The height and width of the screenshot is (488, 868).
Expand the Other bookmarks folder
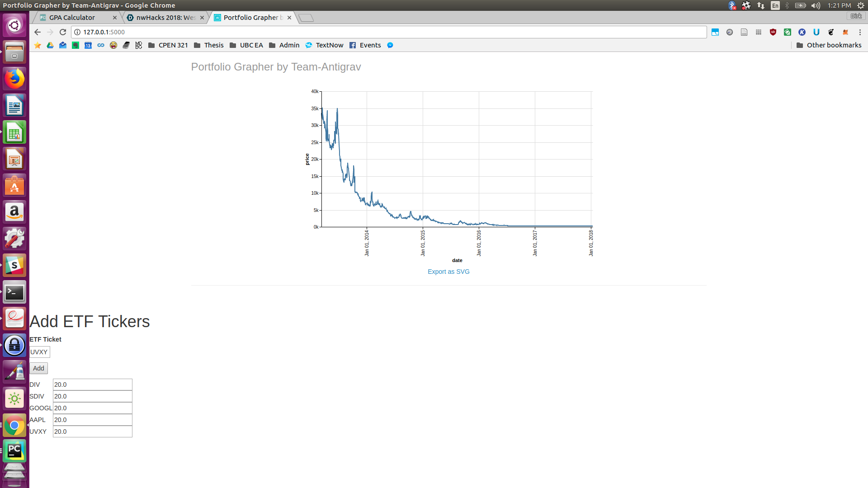point(829,45)
